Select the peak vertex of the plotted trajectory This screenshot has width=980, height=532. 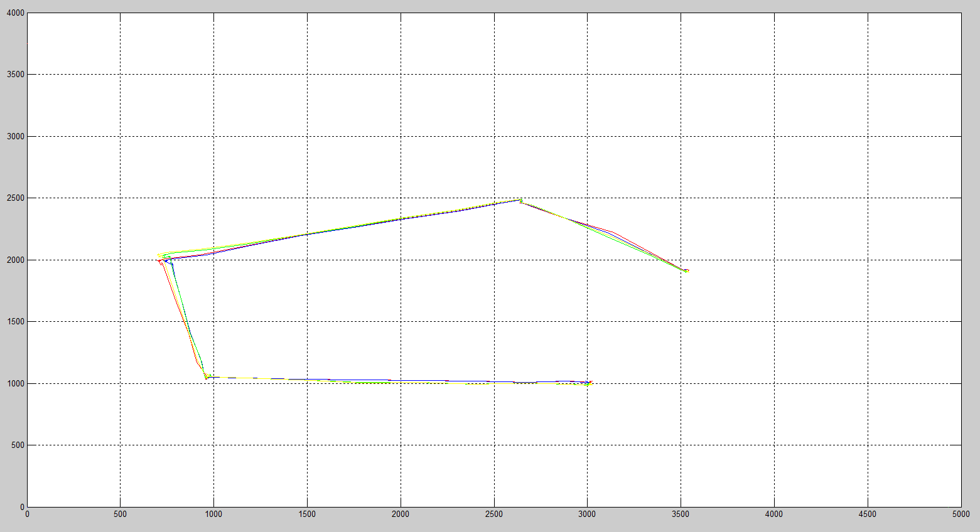pyautogui.click(x=520, y=200)
